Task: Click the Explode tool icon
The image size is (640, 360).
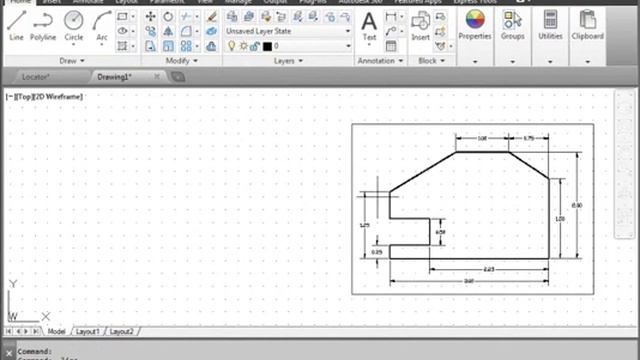Action: 211,31
